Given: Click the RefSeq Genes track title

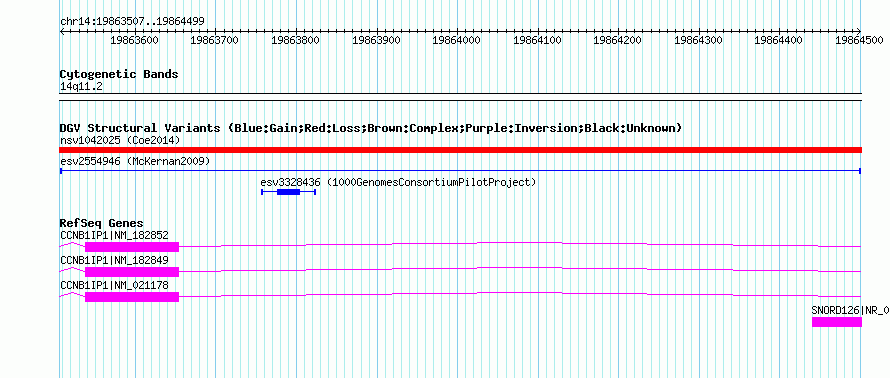Looking at the screenshot, I should click(102, 224).
